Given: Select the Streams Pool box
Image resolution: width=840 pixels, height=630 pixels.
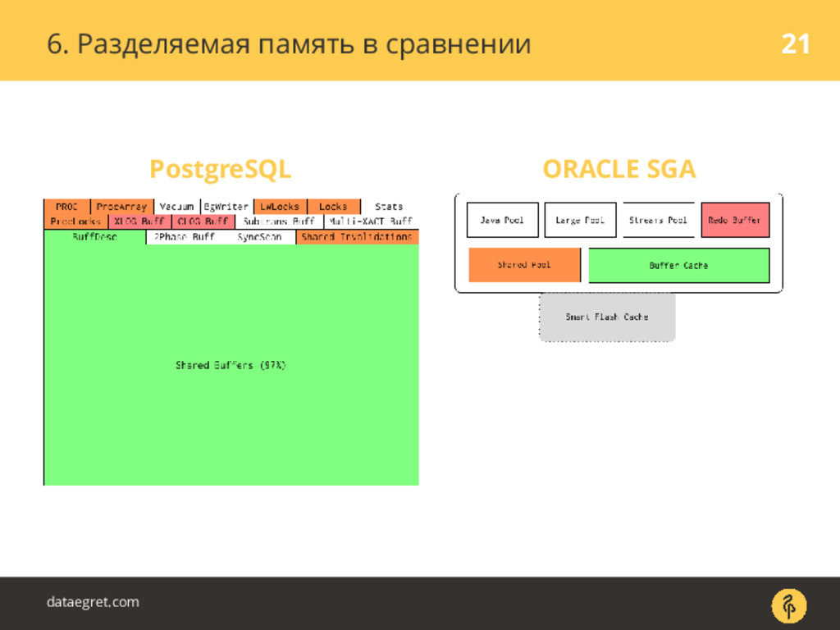Looking at the screenshot, I should 659,220.
